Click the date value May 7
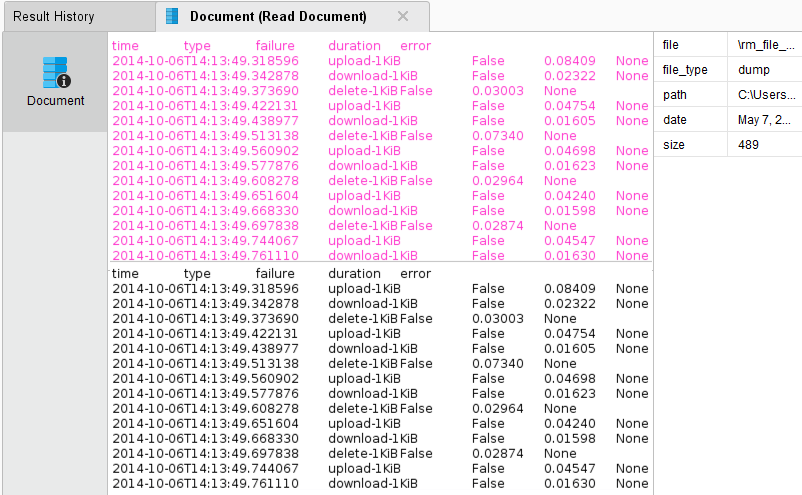 [x=766, y=120]
